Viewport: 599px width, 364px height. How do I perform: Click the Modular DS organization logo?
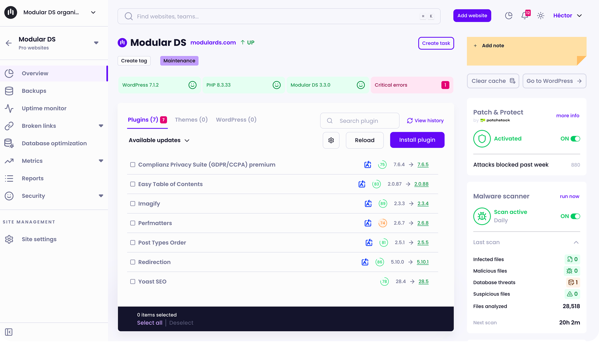[11, 12]
